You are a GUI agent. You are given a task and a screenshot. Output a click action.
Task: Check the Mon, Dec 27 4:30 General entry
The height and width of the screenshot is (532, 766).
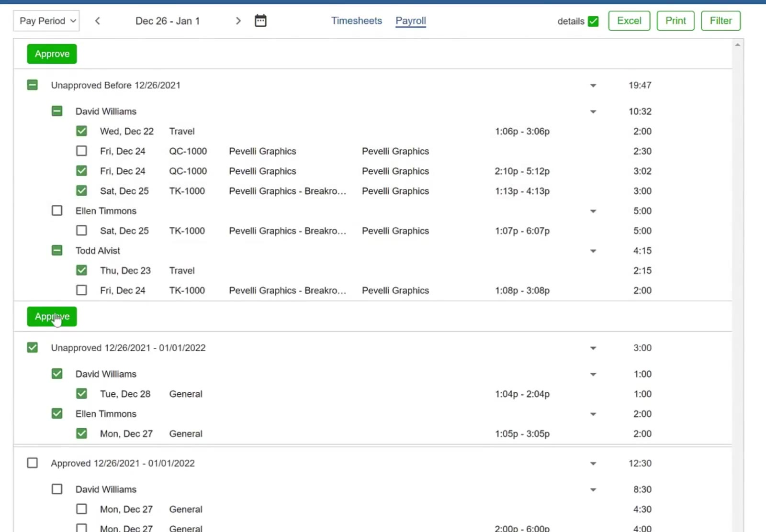tap(81, 509)
